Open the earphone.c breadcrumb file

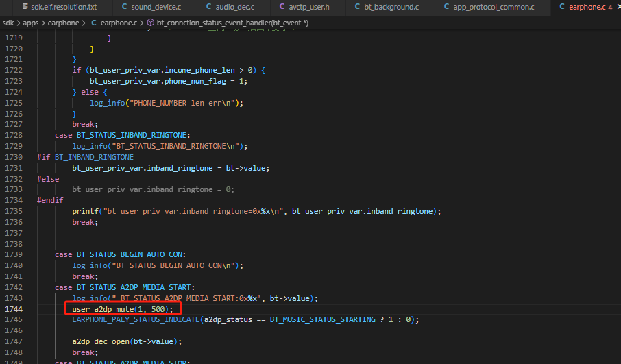tap(119, 23)
